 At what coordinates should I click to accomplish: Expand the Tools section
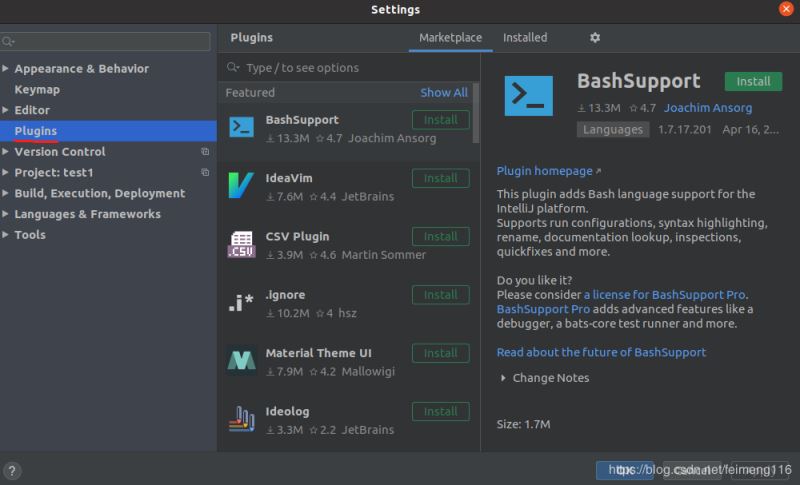tap(5, 235)
